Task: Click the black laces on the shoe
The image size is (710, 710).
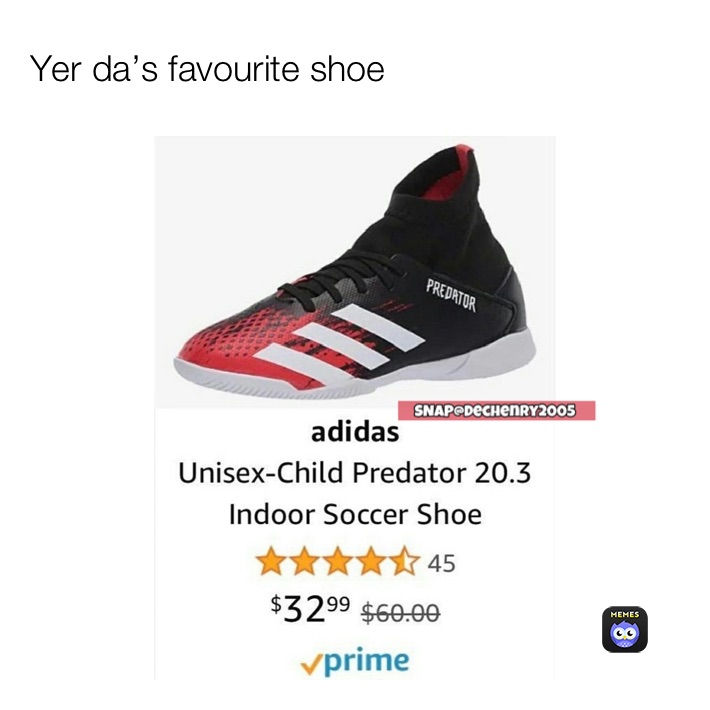Action: tap(335, 277)
